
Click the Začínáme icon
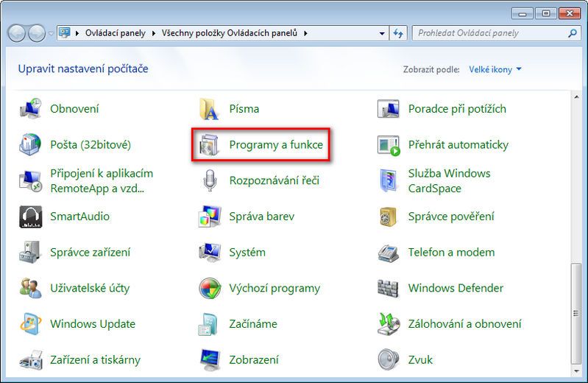(208, 324)
